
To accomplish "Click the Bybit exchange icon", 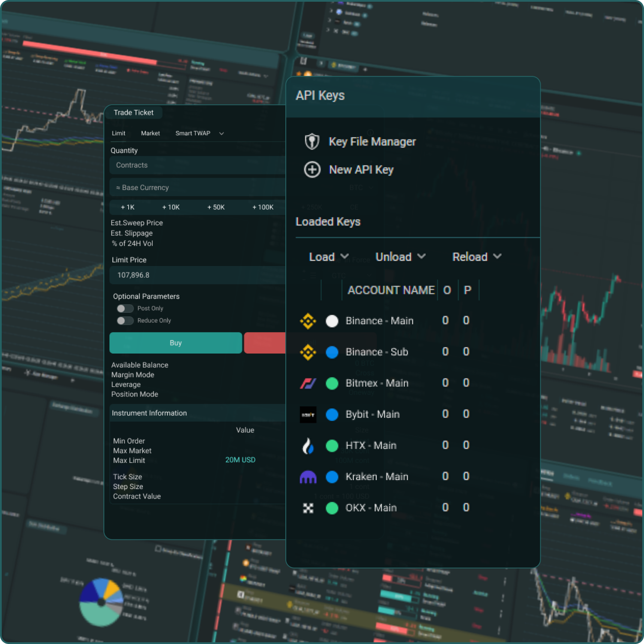I will pos(308,414).
